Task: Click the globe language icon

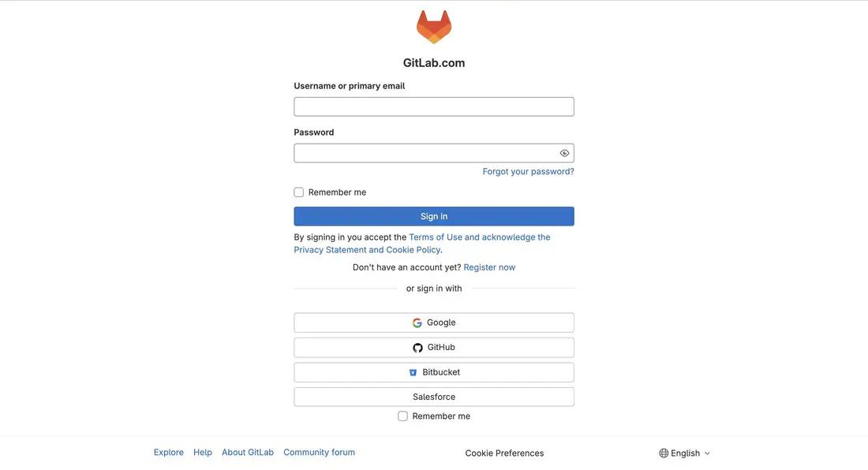Action: click(x=664, y=453)
